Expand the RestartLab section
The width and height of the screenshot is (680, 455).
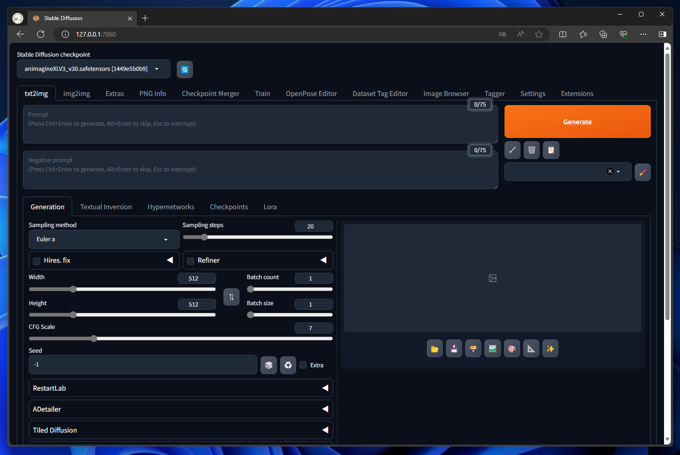click(x=180, y=388)
